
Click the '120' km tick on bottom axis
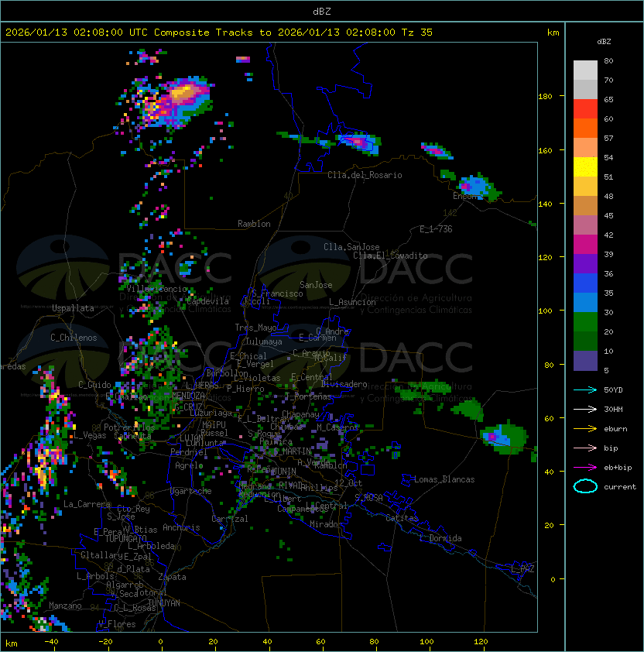[481, 642]
